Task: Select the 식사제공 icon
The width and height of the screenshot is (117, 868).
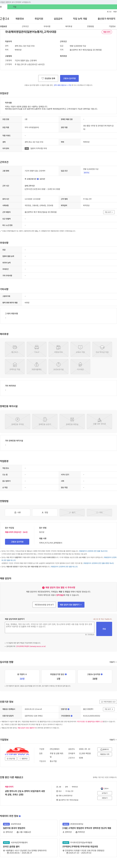Action: tap(80, 367)
